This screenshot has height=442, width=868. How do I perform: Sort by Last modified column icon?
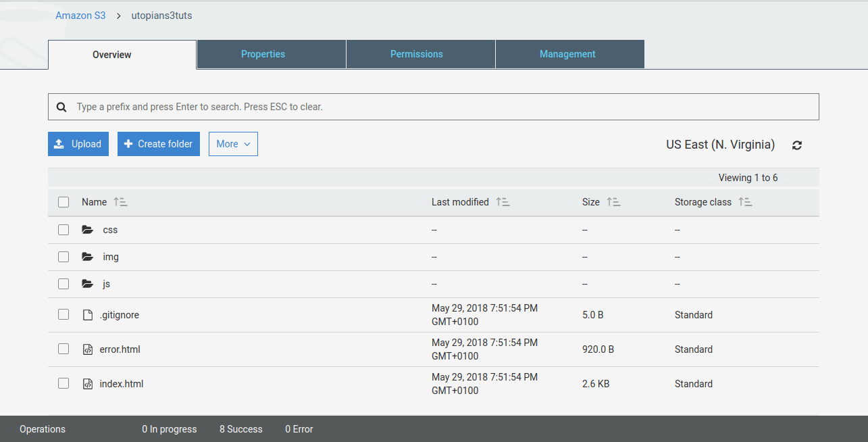(503, 202)
